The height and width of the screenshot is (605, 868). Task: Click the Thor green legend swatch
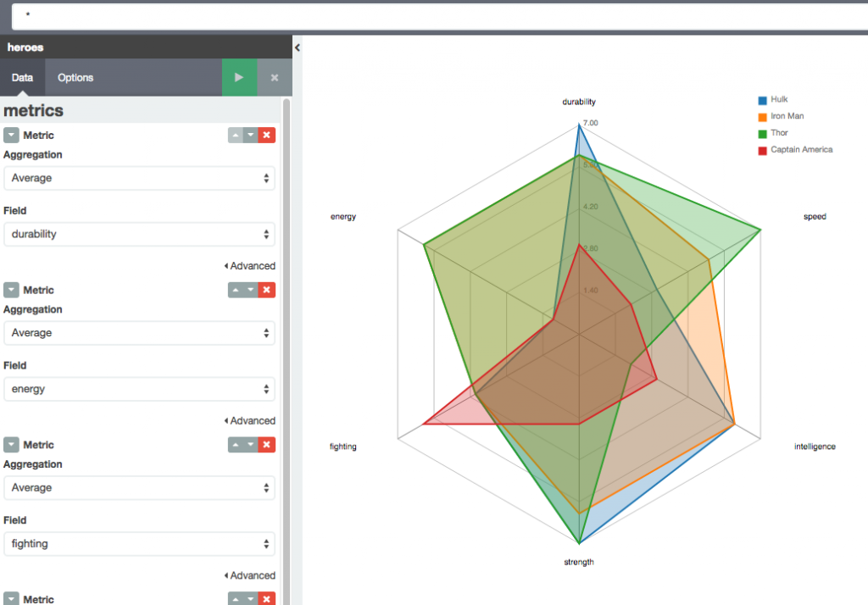762,133
